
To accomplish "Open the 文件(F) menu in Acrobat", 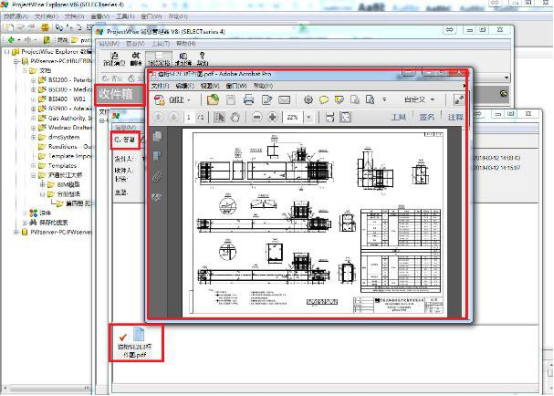I will point(160,86).
